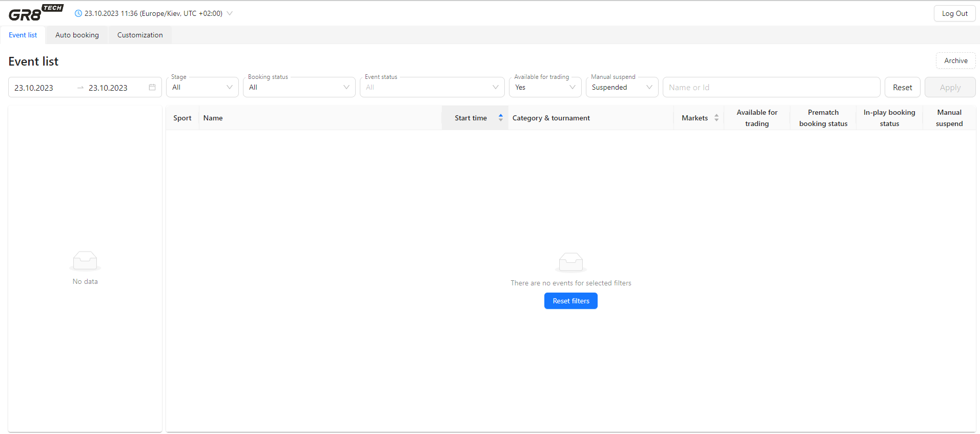Click the start date field 23.10.2023
Viewport: 980px width, 434px height.
34,88
